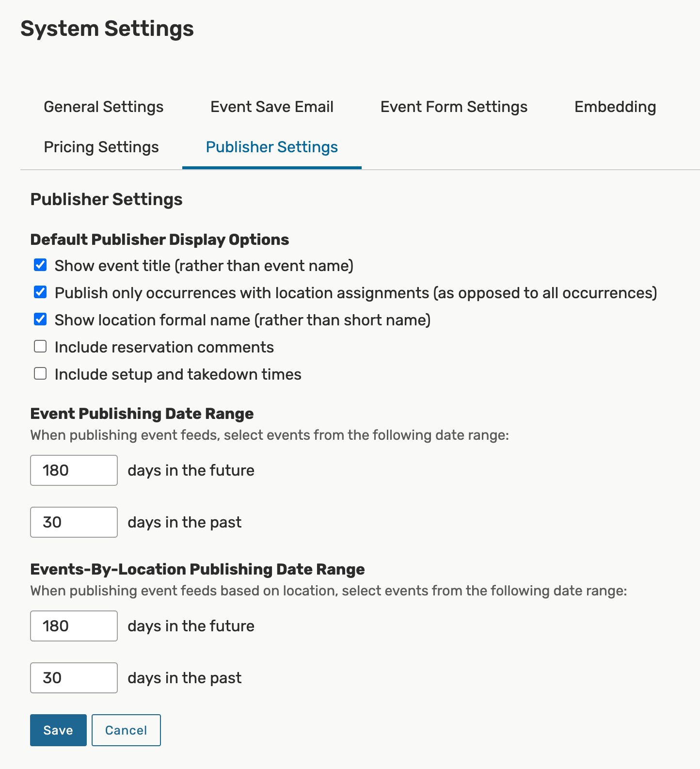
Task: Switch to Event Save Email tab
Action: click(x=272, y=107)
